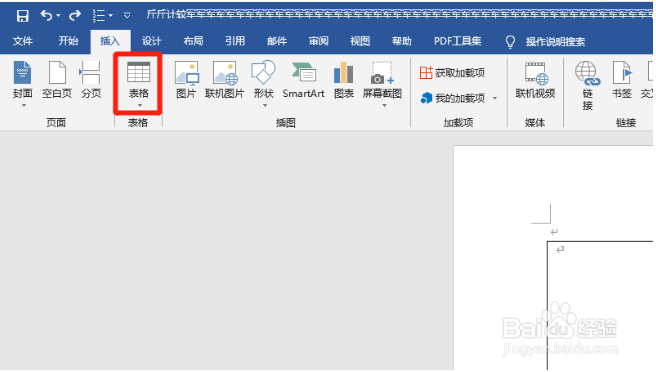Insert a blank page with 空白页
656x372 pixels.
coord(57,80)
